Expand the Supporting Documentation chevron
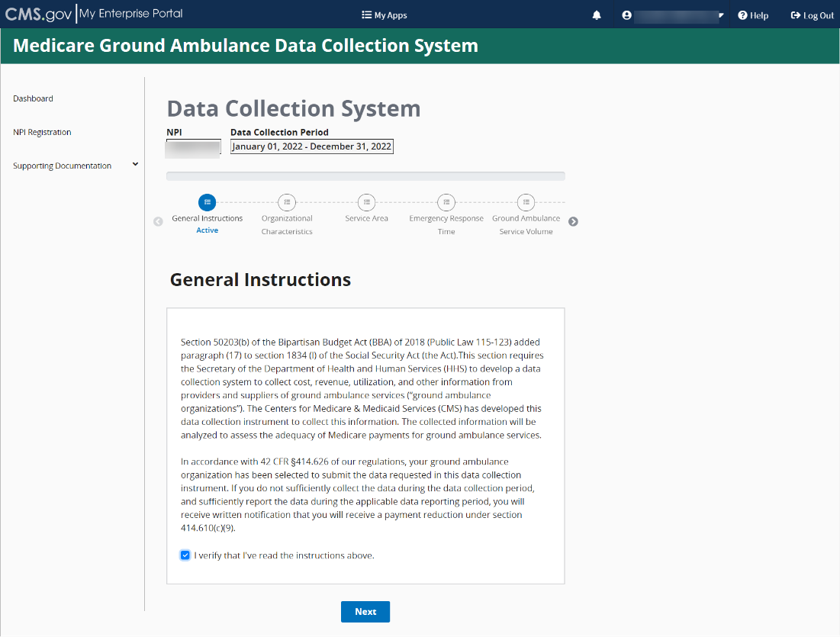The image size is (840, 637). (x=135, y=164)
